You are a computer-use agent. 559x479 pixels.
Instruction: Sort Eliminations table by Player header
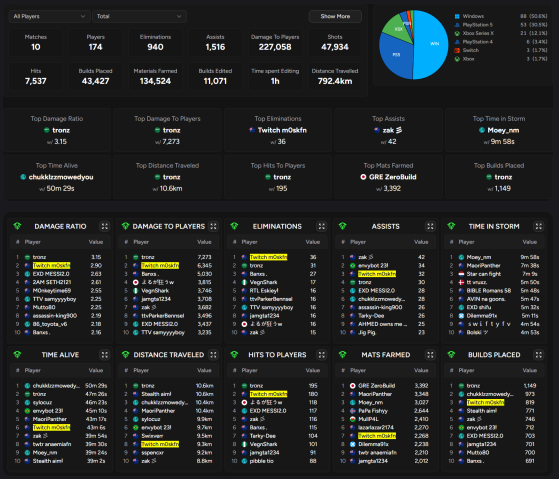point(250,242)
